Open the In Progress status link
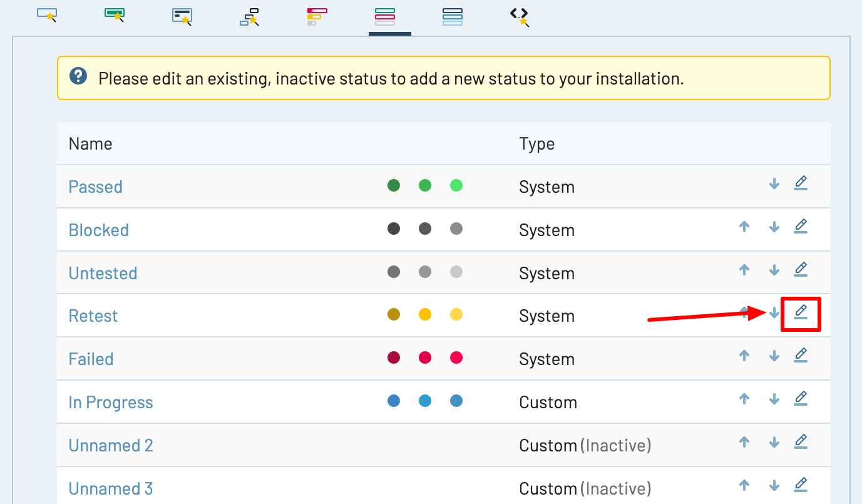Viewport: 862px width, 504px height. point(111,403)
